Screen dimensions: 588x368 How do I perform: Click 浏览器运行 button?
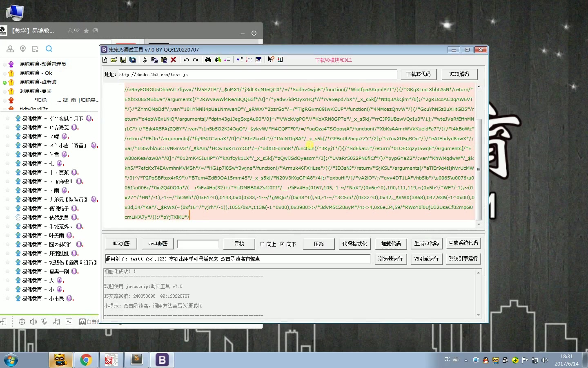(390, 259)
